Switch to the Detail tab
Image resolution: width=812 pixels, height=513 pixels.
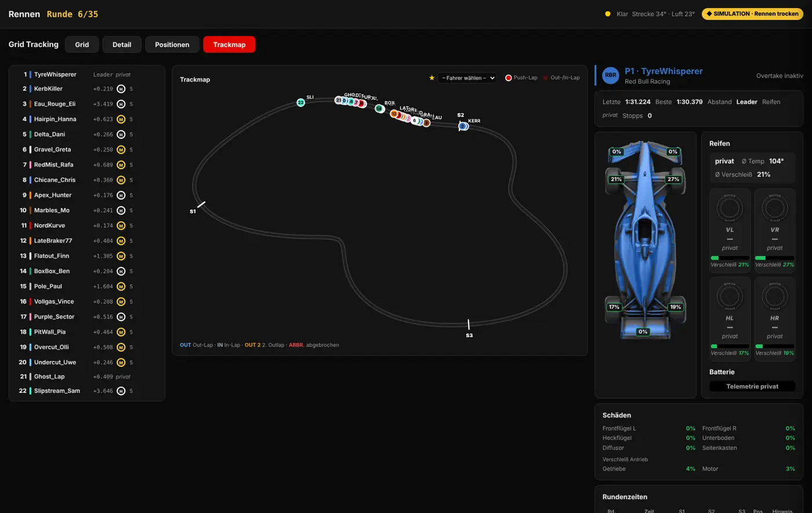pyautogui.click(x=122, y=45)
